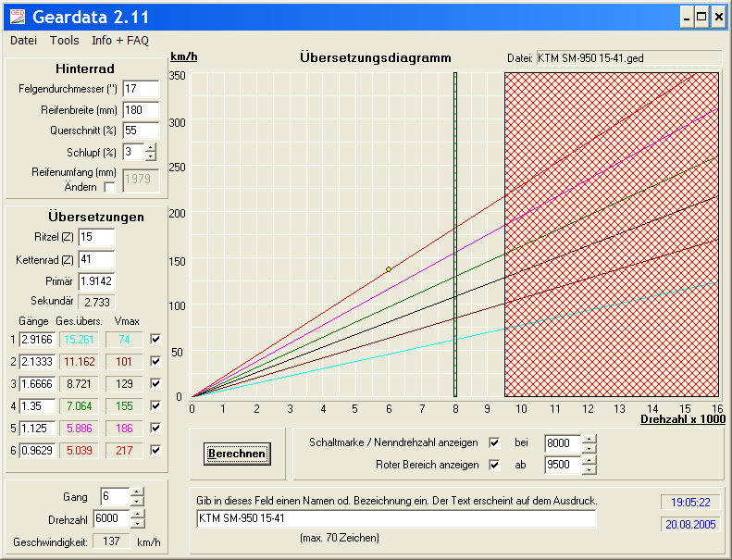Disable Schaltmarke / Nenndrehzahl anzeigen checkbox

pyautogui.click(x=494, y=442)
